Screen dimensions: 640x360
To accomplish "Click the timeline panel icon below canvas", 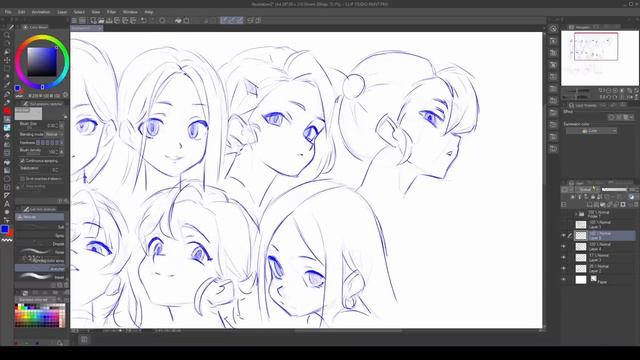I will [84, 340].
